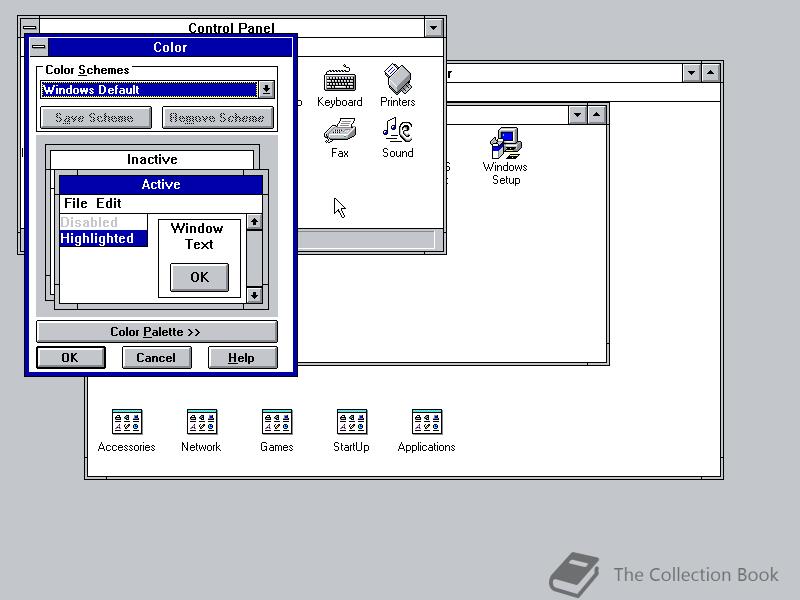Select the Accessories program group icon
Viewport: 800px width, 600px height.
click(x=127, y=431)
